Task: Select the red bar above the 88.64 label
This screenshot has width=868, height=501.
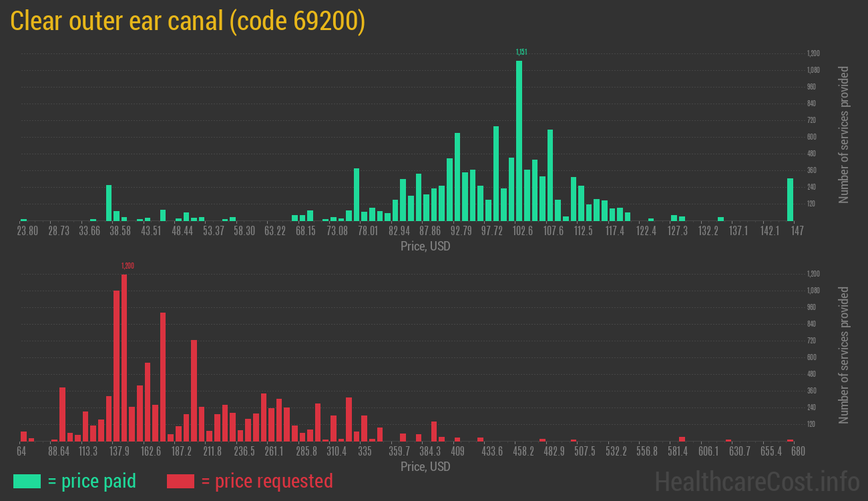Action: click(x=62, y=414)
